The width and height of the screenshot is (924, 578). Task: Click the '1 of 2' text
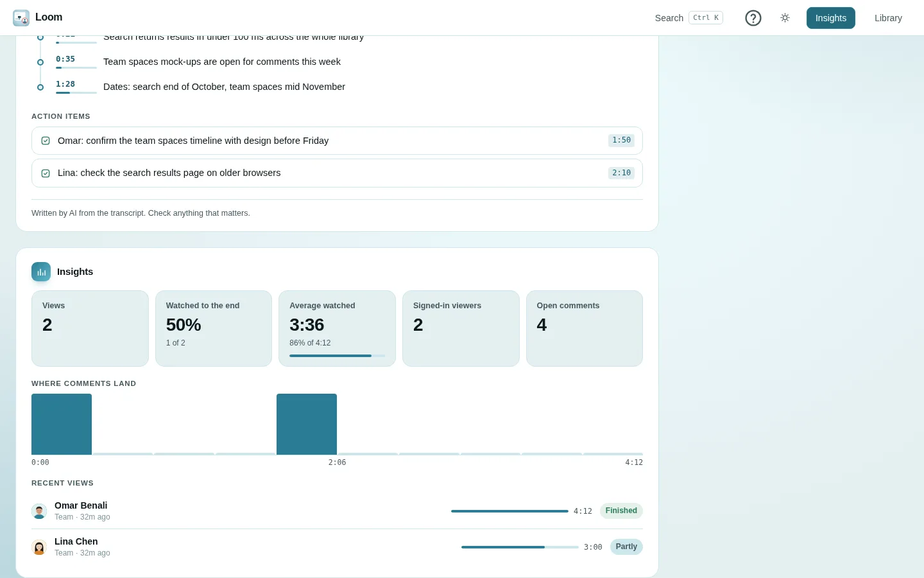(x=176, y=343)
